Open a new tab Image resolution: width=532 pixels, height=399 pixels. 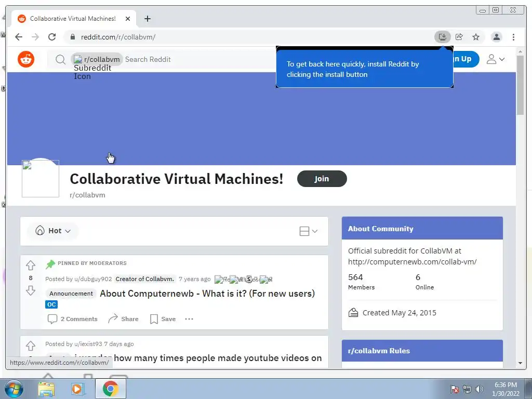coord(147,19)
